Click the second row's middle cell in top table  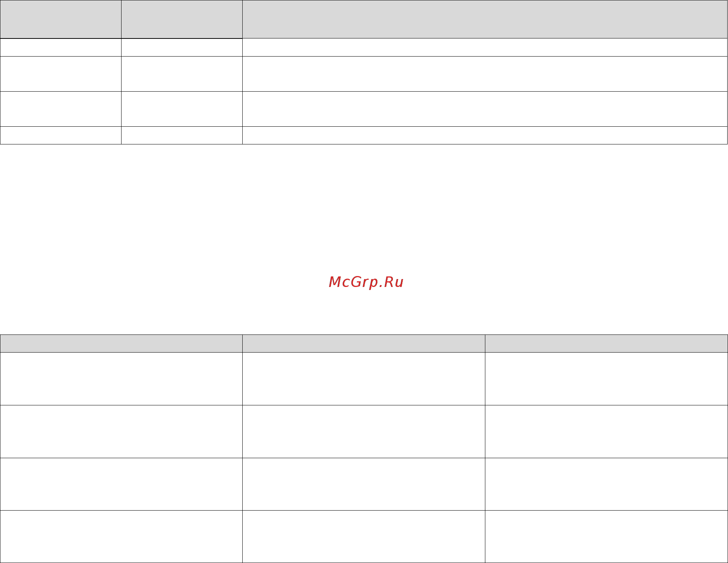tap(182, 74)
